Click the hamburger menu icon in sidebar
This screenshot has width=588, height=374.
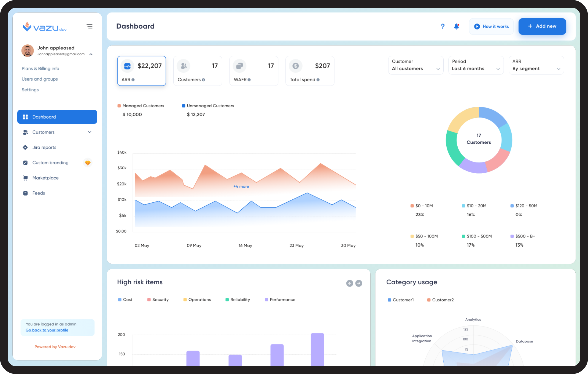tap(90, 26)
